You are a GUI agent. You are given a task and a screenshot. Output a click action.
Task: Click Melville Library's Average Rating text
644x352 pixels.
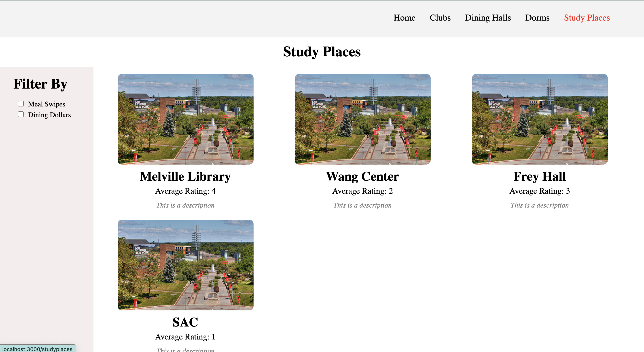click(x=185, y=191)
